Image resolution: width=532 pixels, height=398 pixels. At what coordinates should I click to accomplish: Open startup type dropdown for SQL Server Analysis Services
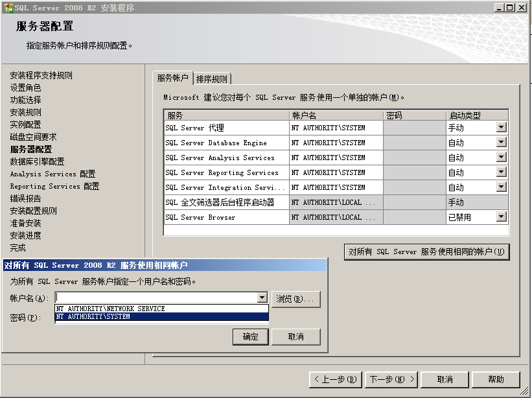(501, 157)
